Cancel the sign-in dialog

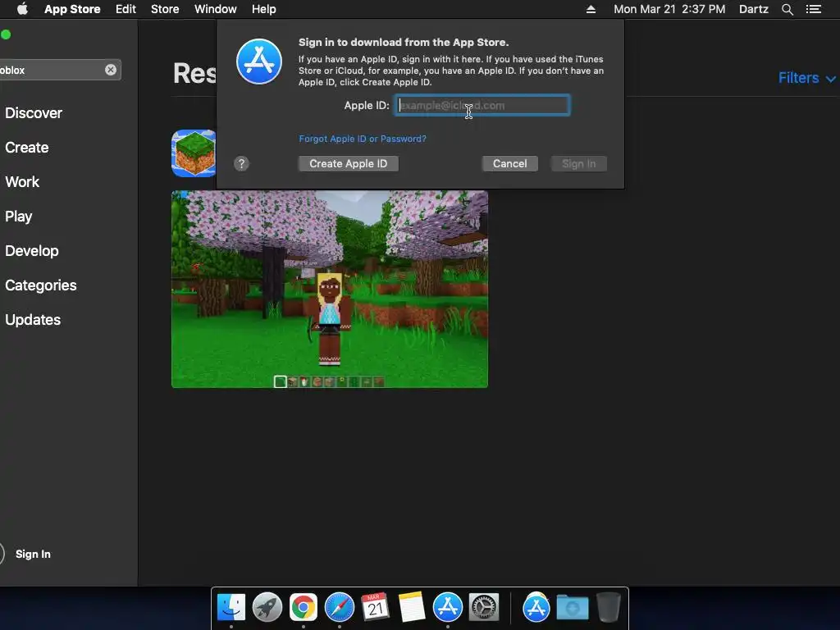510,163
